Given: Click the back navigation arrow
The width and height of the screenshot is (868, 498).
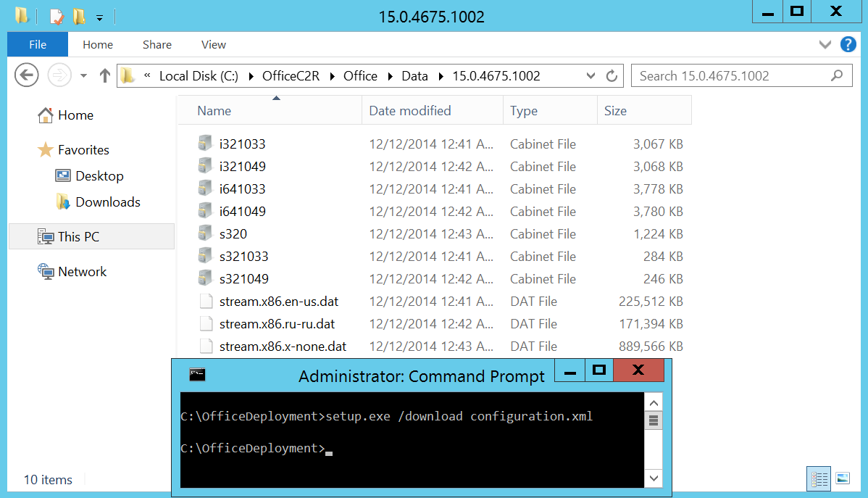Looking at the screenshot, I should 26,75.
